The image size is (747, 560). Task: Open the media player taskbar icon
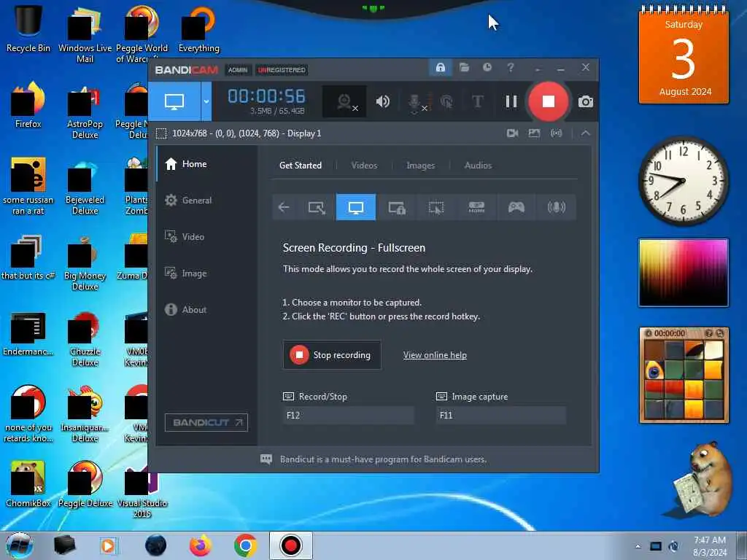pos(108,546)
